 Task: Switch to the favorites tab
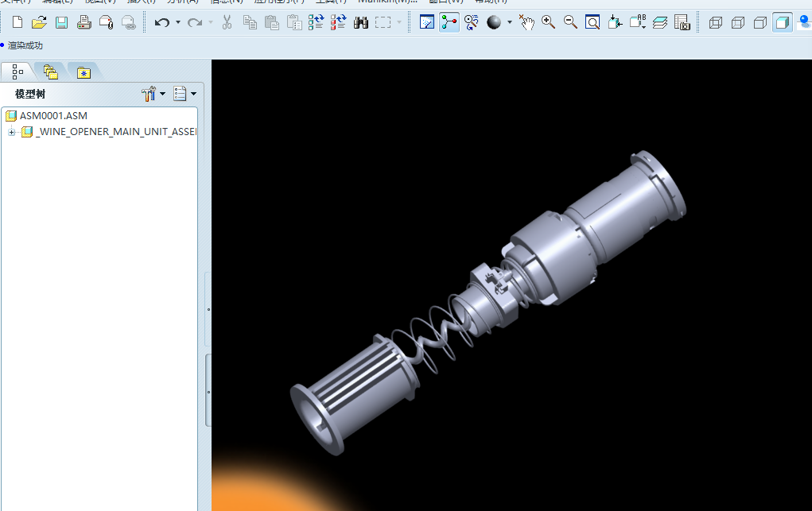coord(84,72)
